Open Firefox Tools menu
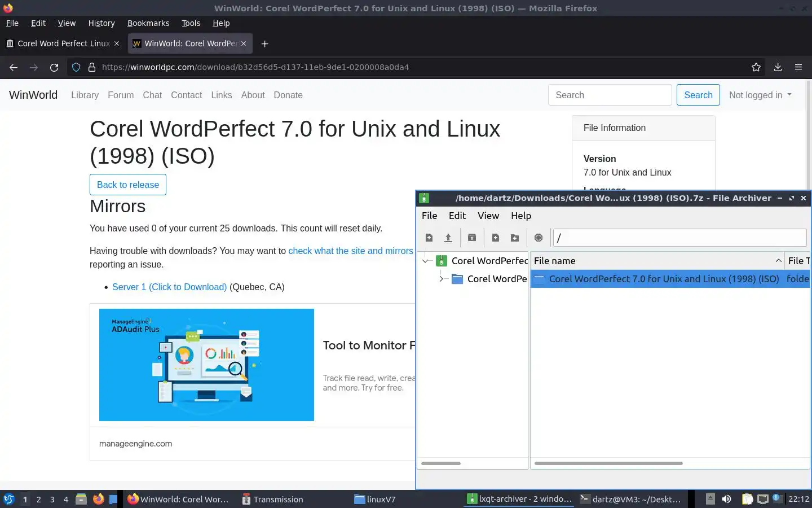812x508 pixels. [191, 23]
